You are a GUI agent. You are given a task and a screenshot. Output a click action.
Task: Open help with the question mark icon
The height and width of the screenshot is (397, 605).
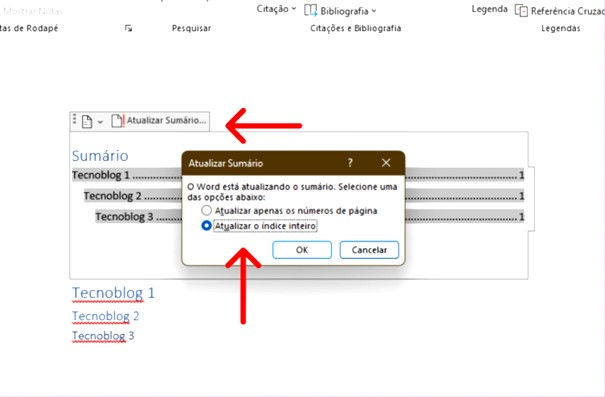[x=350, y=163]
